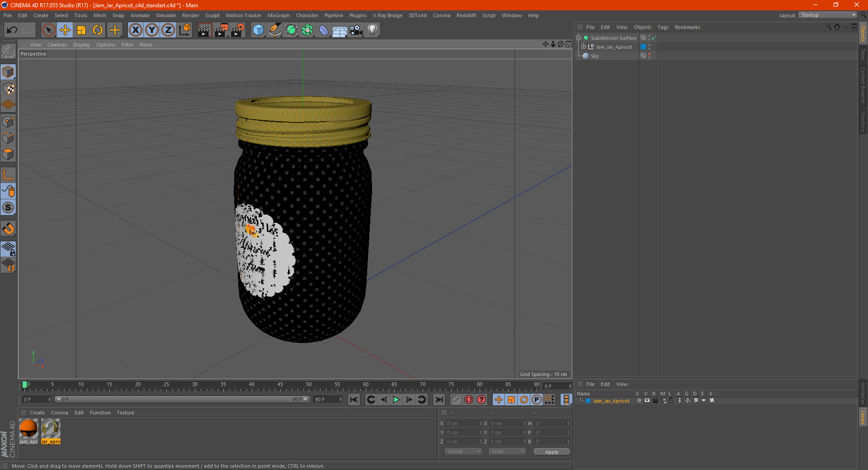Expand Subdivision Surface tree node
Image resolution: width=868 pixels, height=470 pixels.
pyautogui.click(x=579, y=38)
